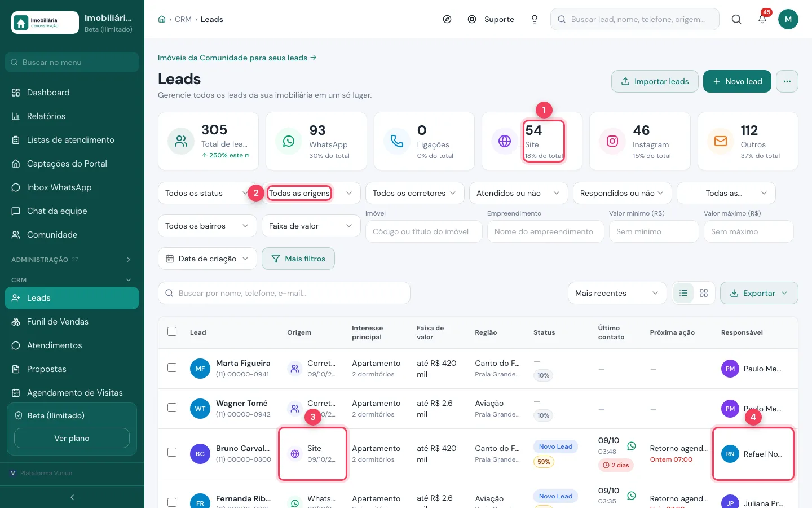Click the lightbulb tips icon

pos(535,19)
